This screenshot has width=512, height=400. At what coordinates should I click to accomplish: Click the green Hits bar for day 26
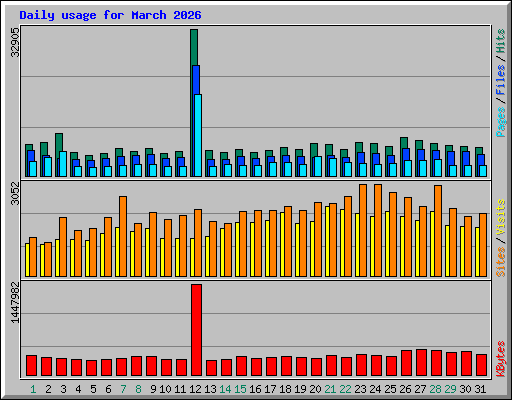404,143
